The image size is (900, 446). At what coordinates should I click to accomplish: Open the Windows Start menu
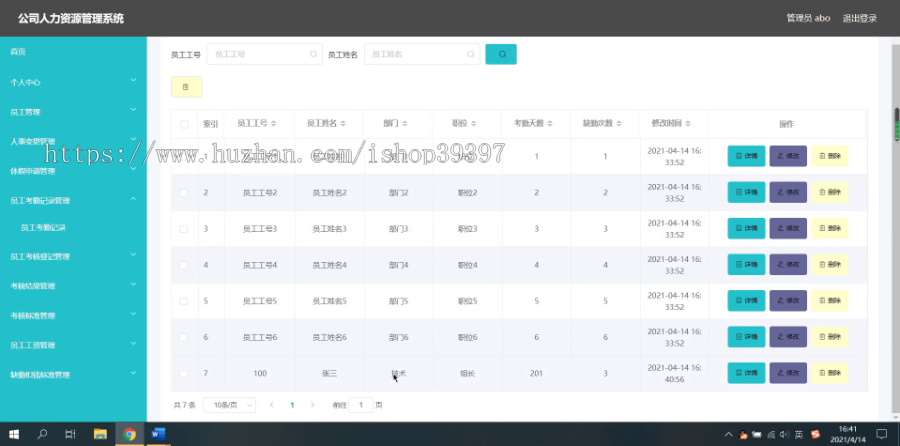14,434
